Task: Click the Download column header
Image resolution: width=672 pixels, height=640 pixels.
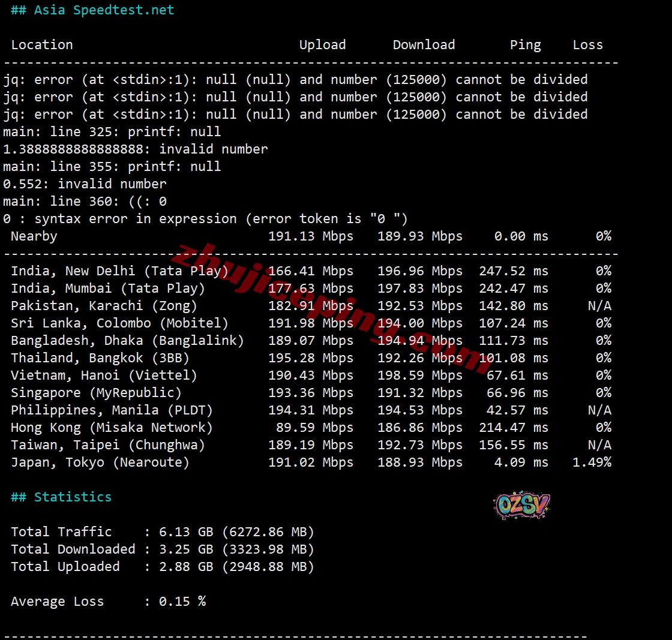Action: pyautogui.click(x=424, y=45)
